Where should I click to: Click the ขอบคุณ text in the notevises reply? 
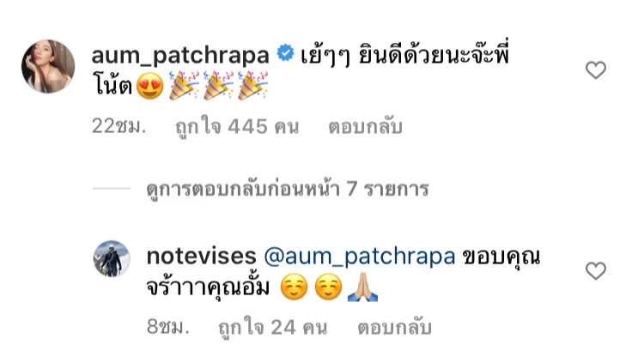coord(501,257)
